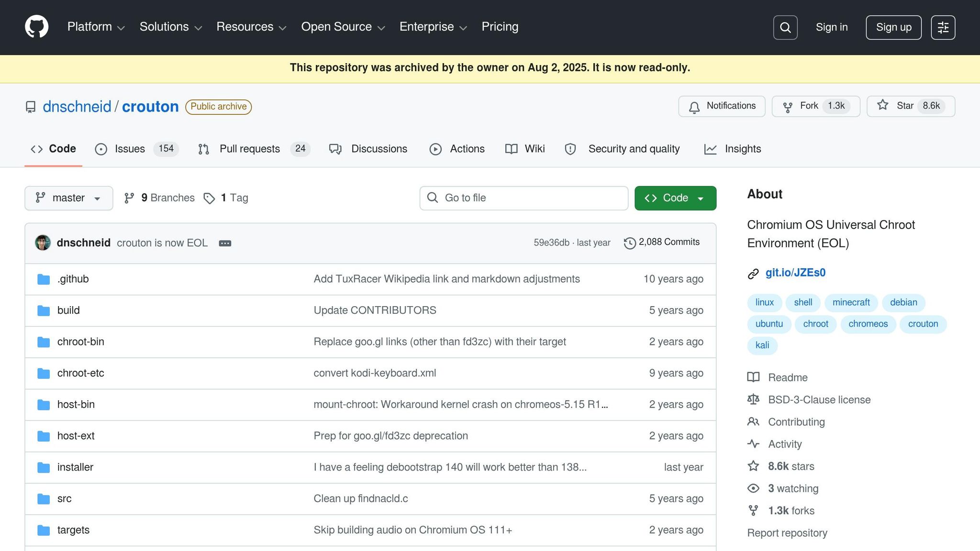Open the crouton repository name link
980x551 pixels.
(x=150, y=107)
